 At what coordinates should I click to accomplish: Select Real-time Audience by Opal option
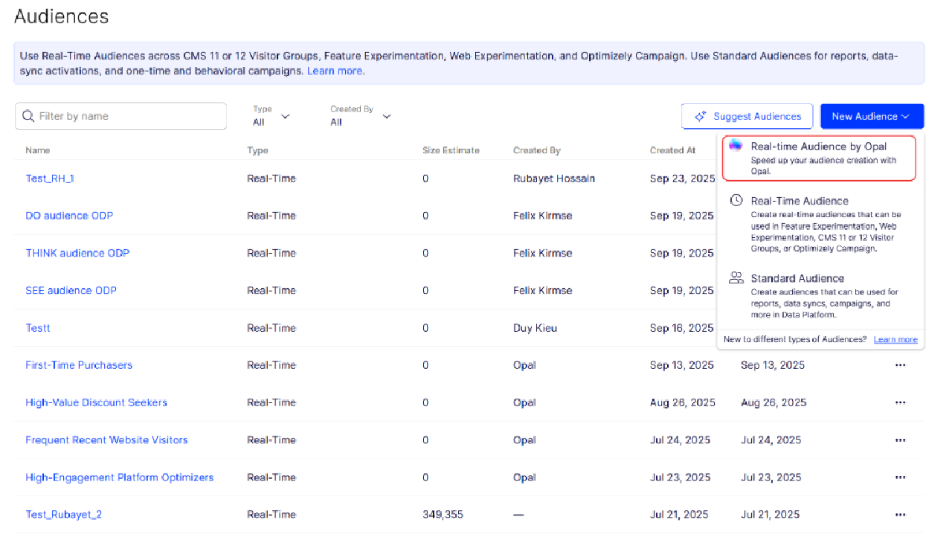click(818, 158)
